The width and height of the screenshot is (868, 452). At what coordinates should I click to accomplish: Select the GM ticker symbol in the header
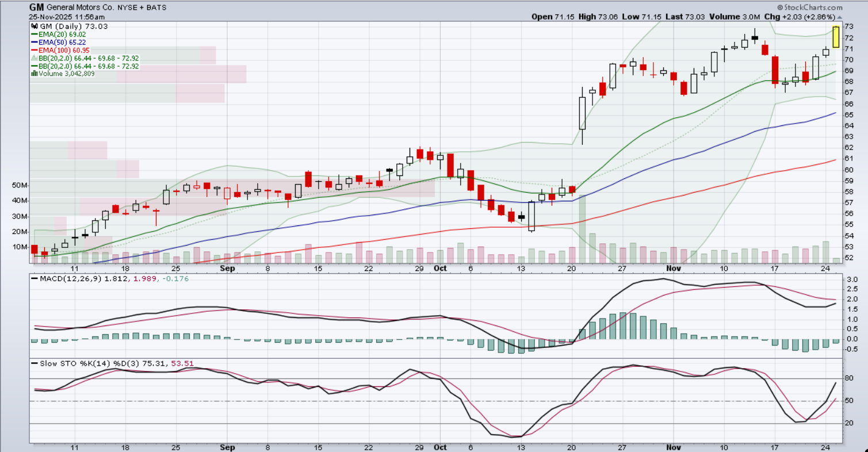pyautogui.click(x=36, y=7)
